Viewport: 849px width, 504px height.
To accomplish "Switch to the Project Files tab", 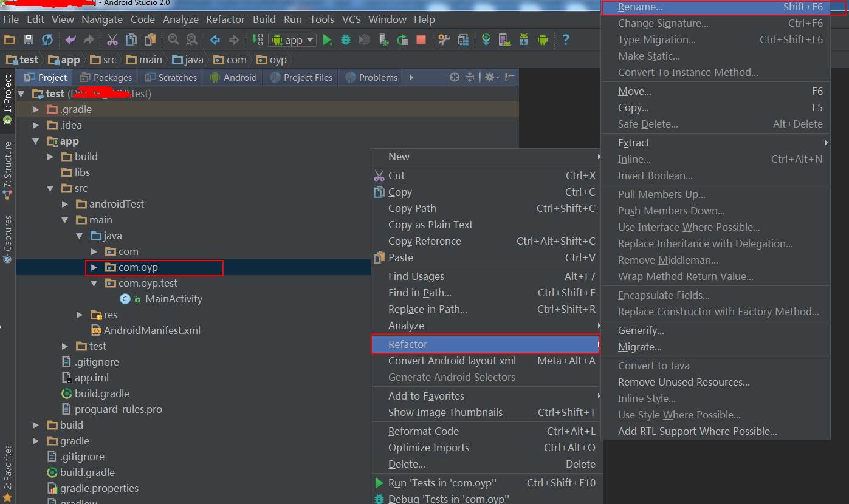I will pos(301,77).
